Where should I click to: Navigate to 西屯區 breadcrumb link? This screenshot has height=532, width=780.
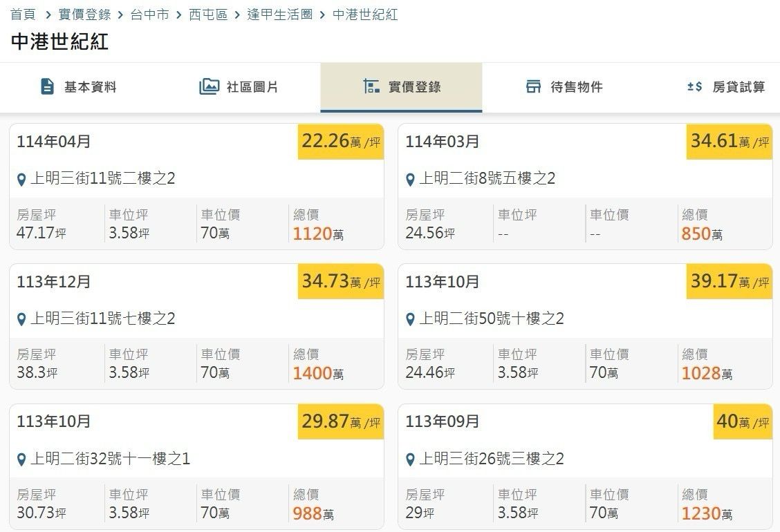[x=208, y=15]
